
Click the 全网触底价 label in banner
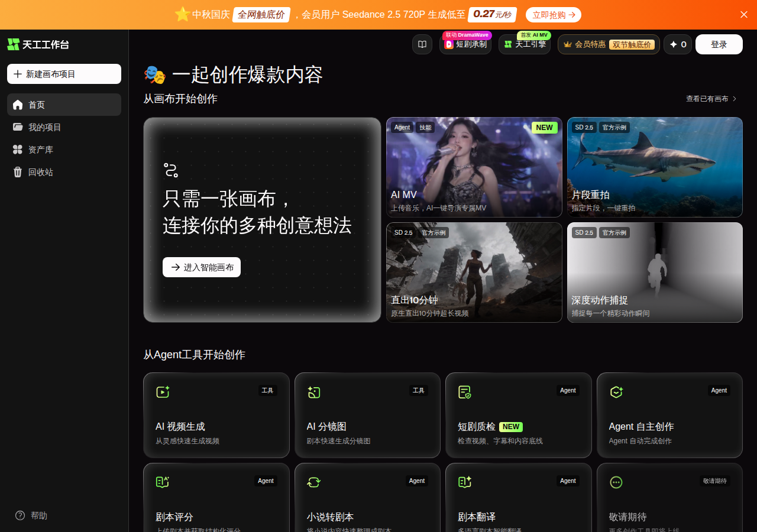pyautogui.click(x=261, y=15)
